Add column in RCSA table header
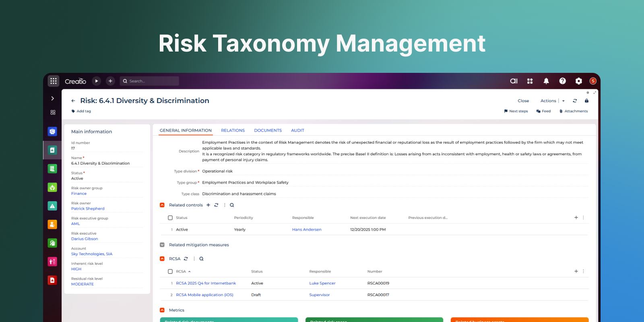The image size is (644, 322). pyautogui.click(x=576, y=271)
